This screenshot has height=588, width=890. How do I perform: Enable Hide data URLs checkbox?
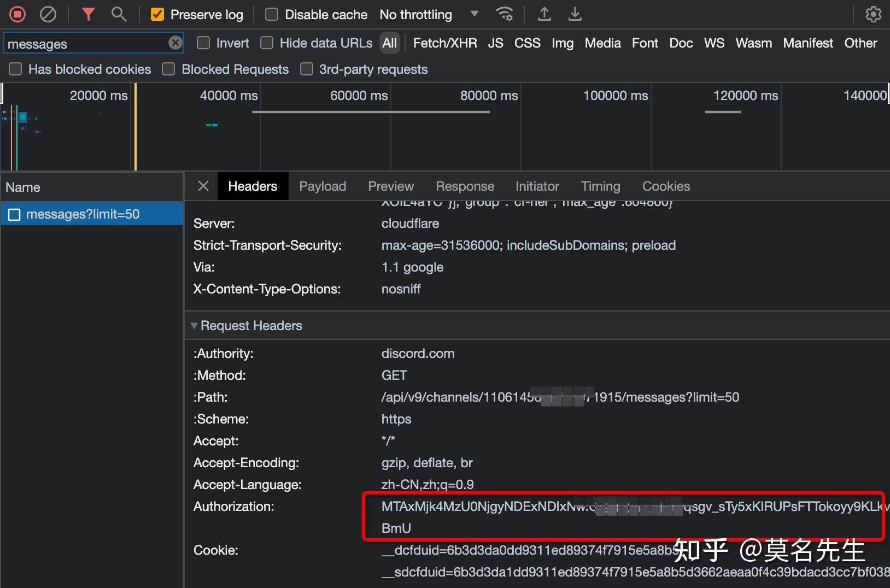[267, 43]
